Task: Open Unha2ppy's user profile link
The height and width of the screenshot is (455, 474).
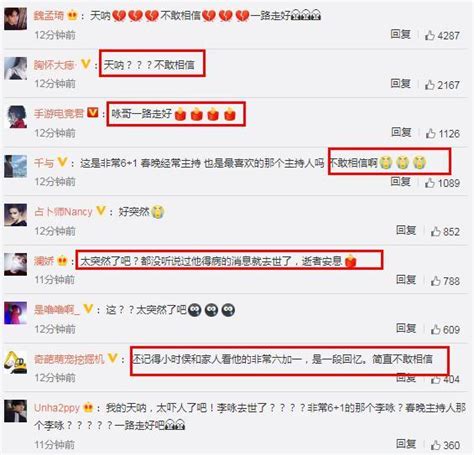Action: (57, 407)
